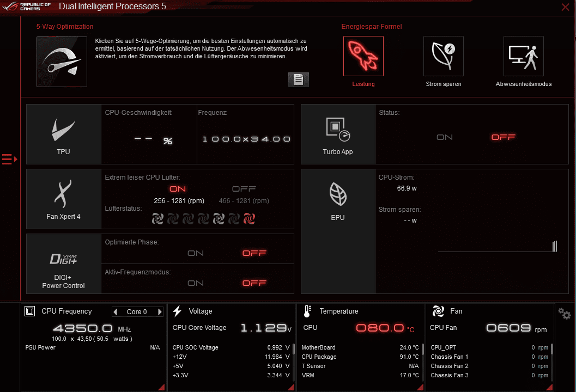Select Leistung rocket power profile
576x392 pixels.
pos(363,56)
